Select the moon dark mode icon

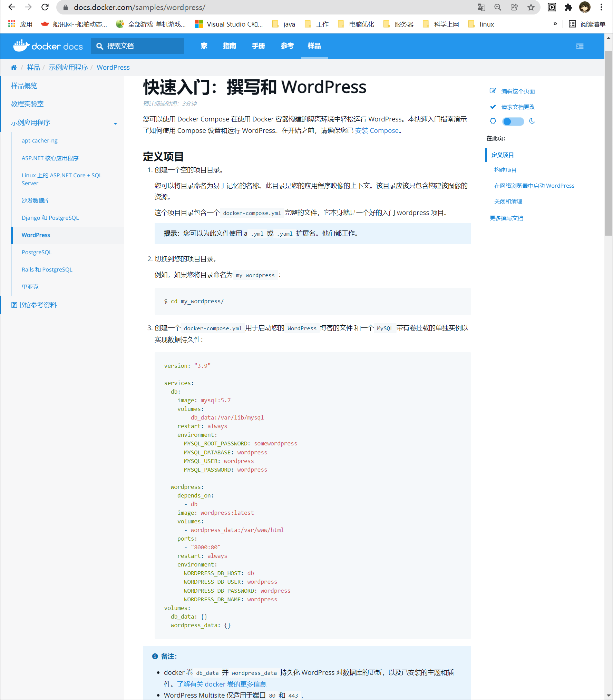532,121
